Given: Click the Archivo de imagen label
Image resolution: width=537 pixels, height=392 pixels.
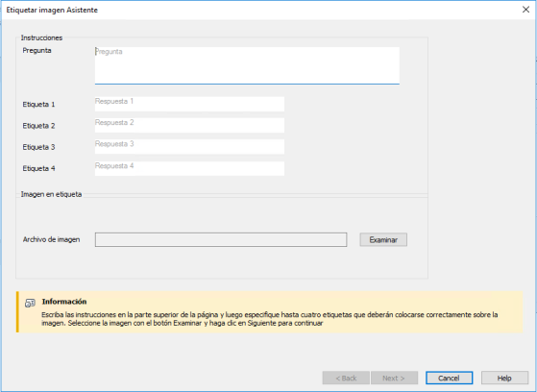Looking at the screenshot, I should click(51, 239).
